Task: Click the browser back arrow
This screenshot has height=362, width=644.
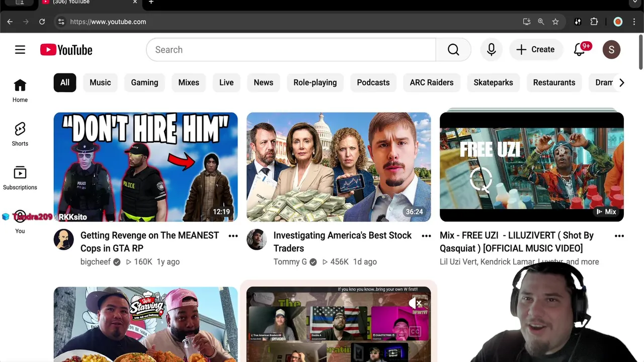Action: click(x=10, y=22)
